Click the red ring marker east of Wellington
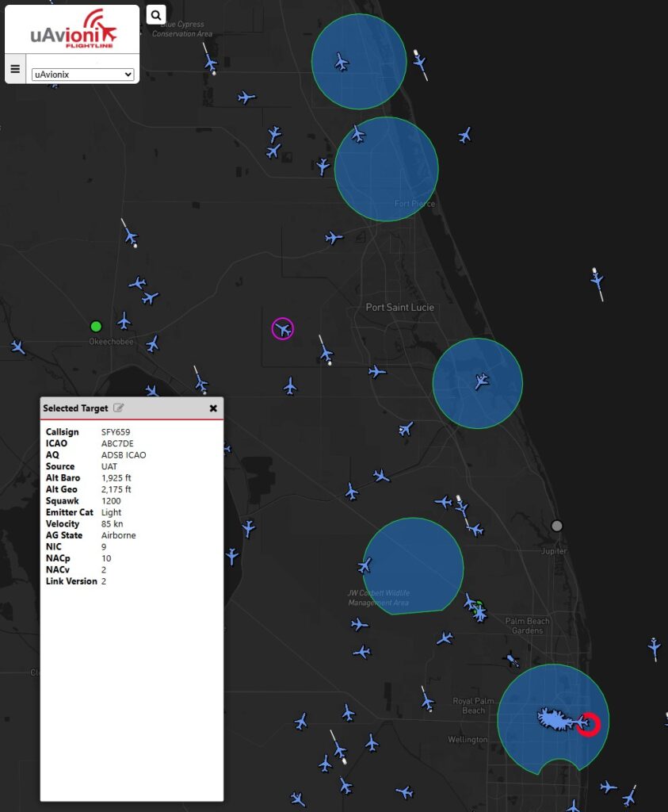This screenshot has width=668, height=812. [588, 723]
